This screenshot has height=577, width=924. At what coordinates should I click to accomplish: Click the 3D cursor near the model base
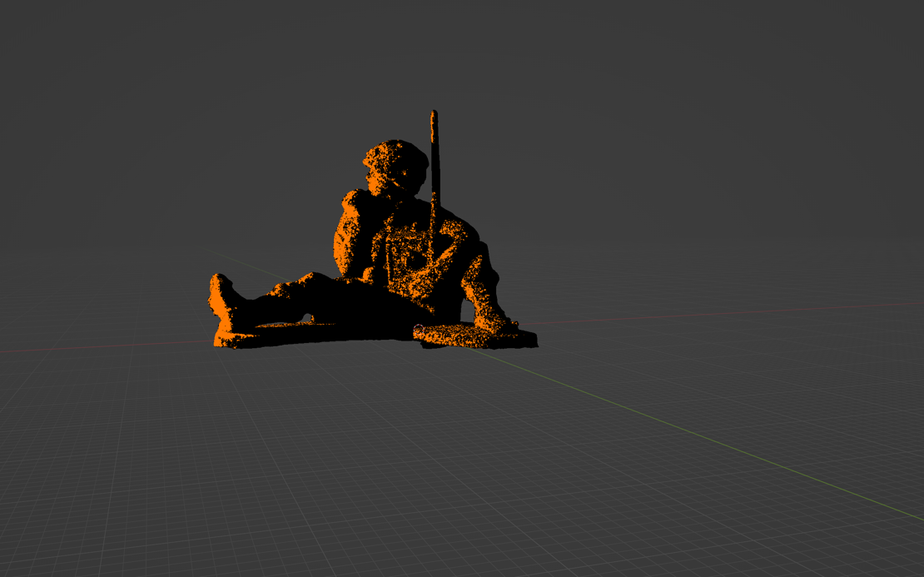click(x=419, y=330)
